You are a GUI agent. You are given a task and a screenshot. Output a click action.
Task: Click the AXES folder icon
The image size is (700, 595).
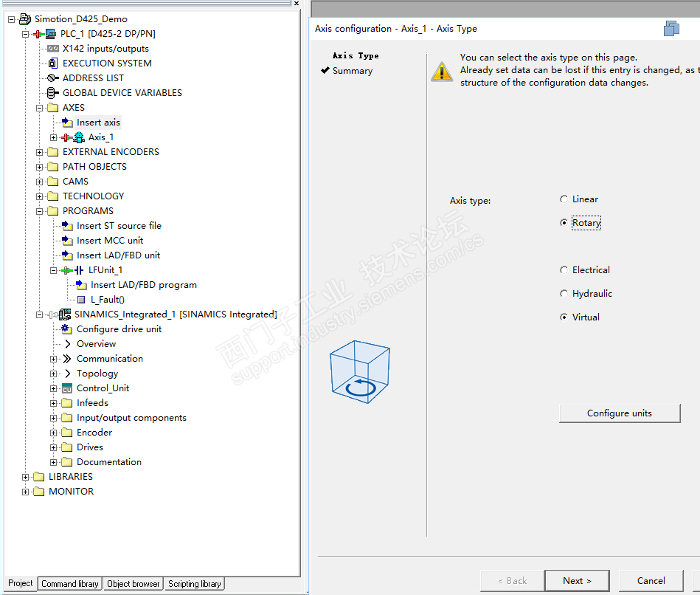point(53,108)
